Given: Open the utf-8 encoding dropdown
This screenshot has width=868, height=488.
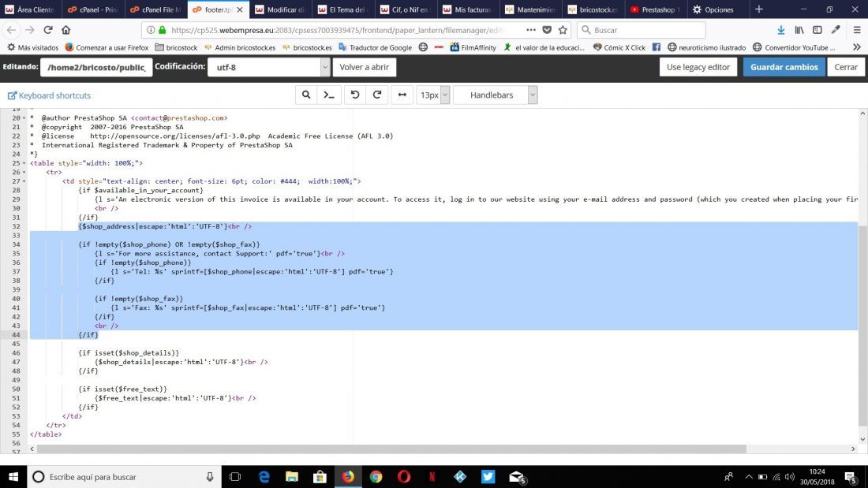Looking at the screenshot, I should pyautogui.click(x=268, y=67).
